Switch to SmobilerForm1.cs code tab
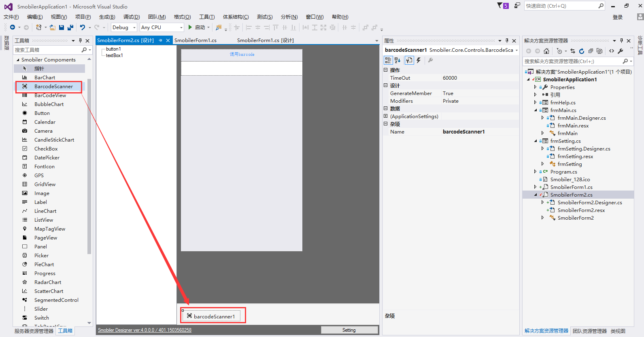644x337 pixels. tap(196, 40)
